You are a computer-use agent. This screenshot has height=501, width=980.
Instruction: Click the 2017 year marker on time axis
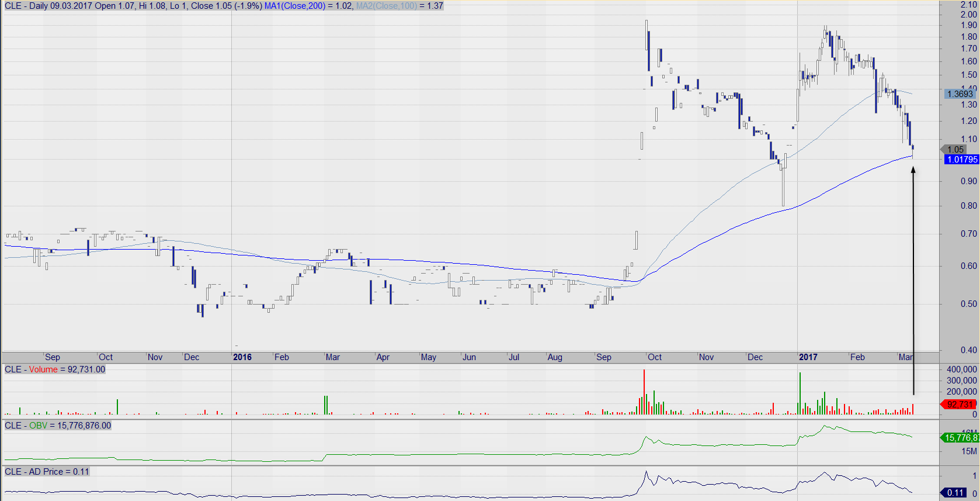coord(808,357)
